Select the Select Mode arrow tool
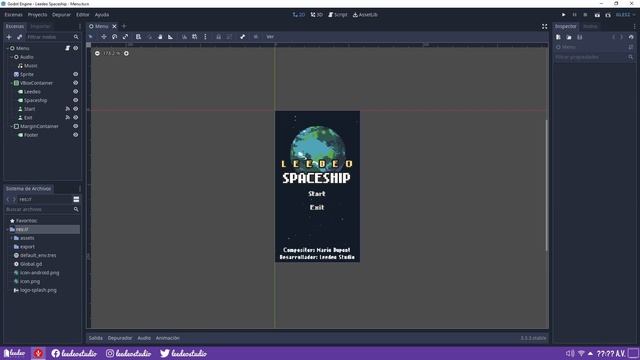 click(x=91, y=37)
